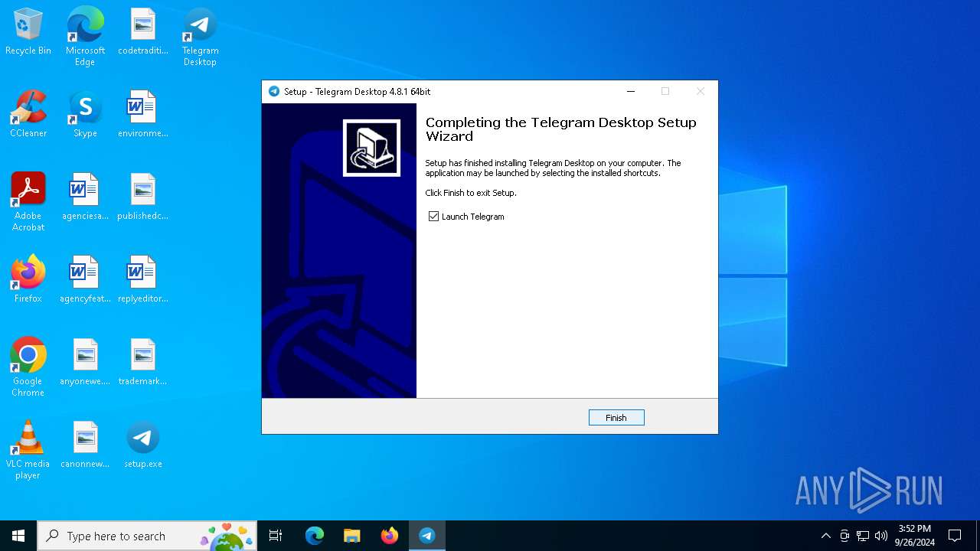This screenshot has width=980, height=551.
Task: Select the trademark... image file icon
Action: click(143, 363)
